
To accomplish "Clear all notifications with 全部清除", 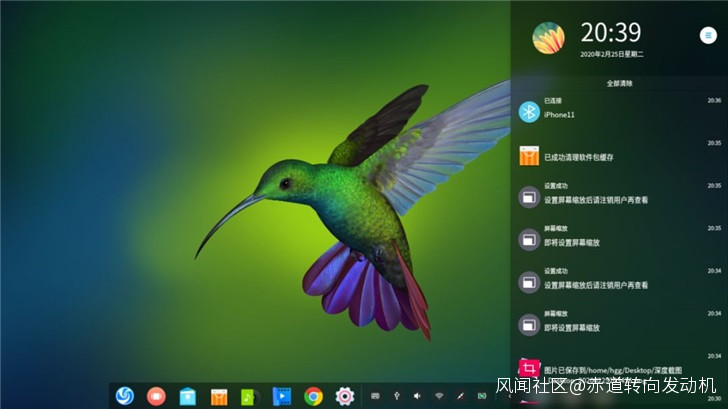I will (x=619, y=84).
